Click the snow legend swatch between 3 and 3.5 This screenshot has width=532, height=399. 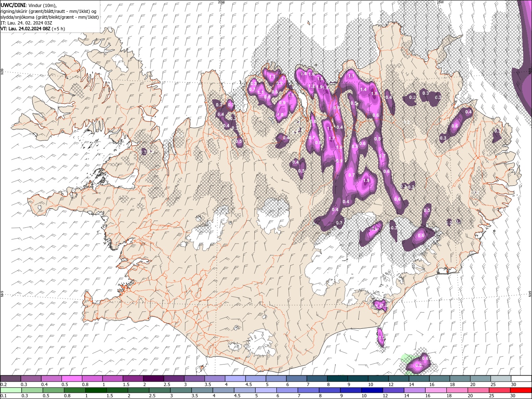coord(194,378)
